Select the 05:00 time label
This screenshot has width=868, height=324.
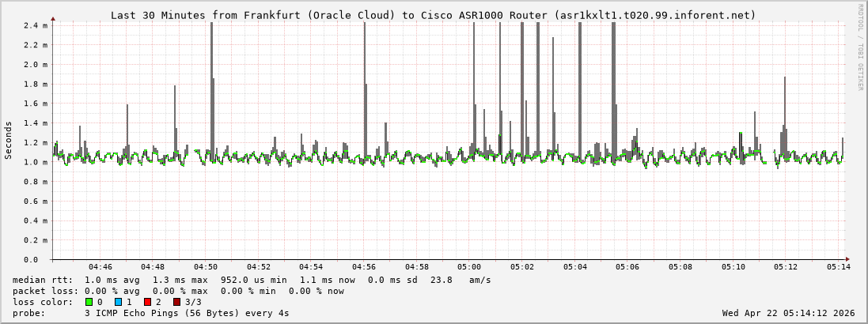(469, 267)
